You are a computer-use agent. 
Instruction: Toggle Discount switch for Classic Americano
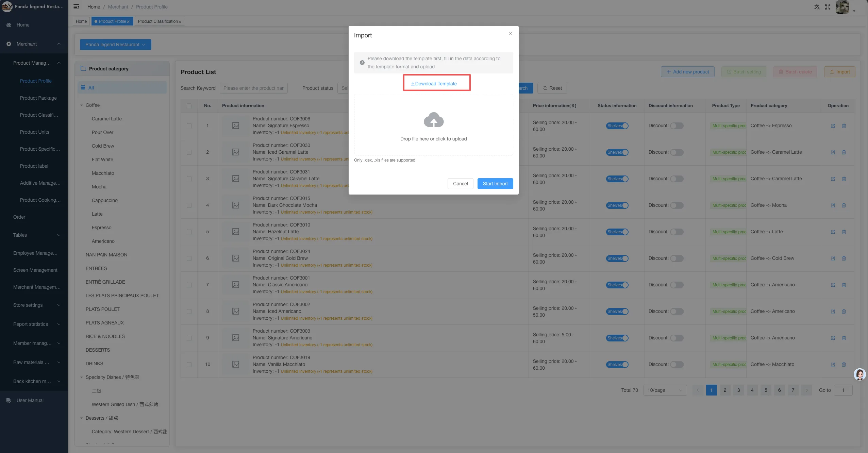[677, 285]
